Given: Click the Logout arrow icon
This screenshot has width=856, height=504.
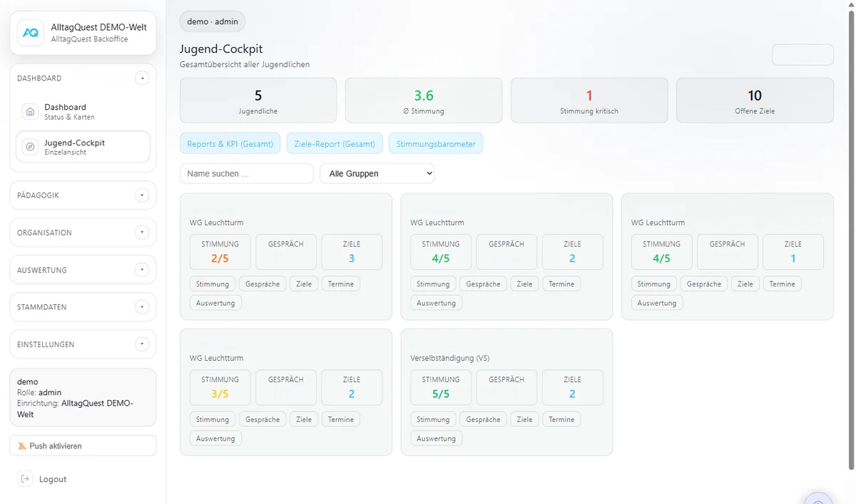Looking at the screenshot, I should (26, 479).
